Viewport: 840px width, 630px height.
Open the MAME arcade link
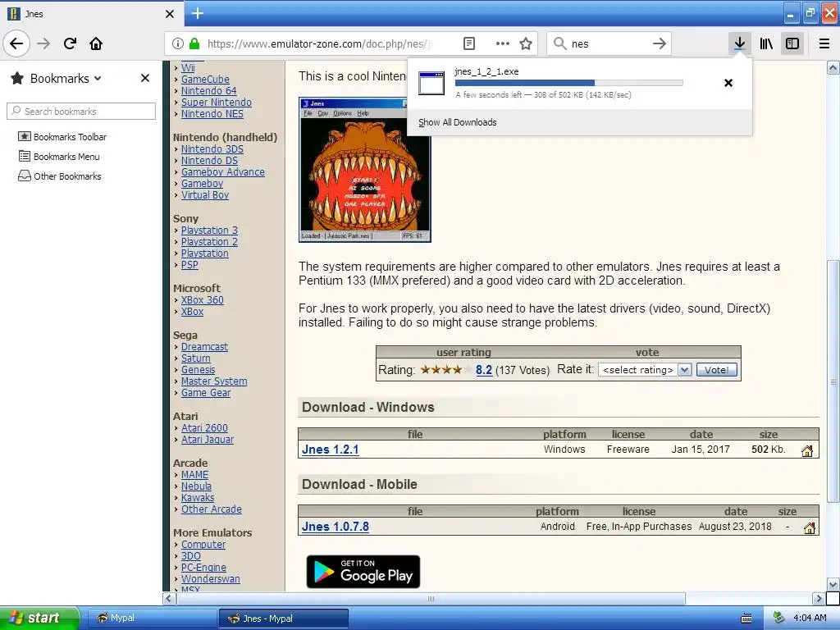[195, 475]
